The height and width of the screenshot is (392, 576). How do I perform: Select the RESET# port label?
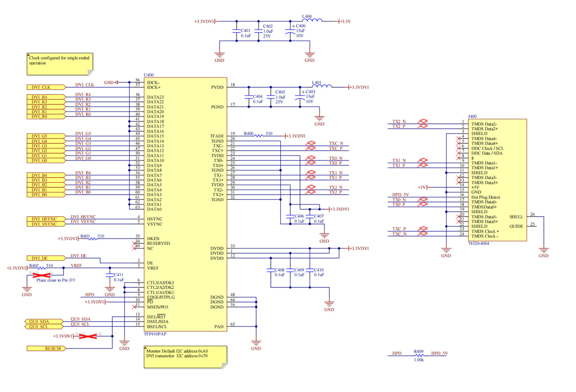46,348
